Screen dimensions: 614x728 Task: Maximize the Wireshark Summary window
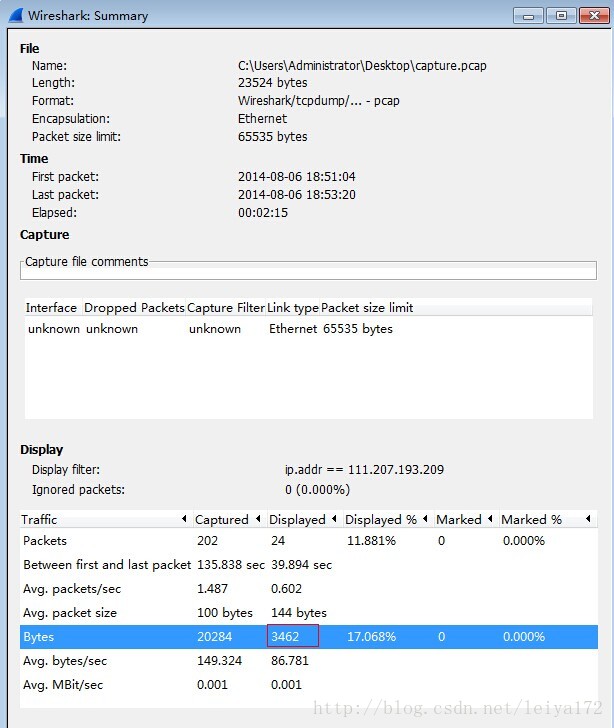tap(561, 16)
